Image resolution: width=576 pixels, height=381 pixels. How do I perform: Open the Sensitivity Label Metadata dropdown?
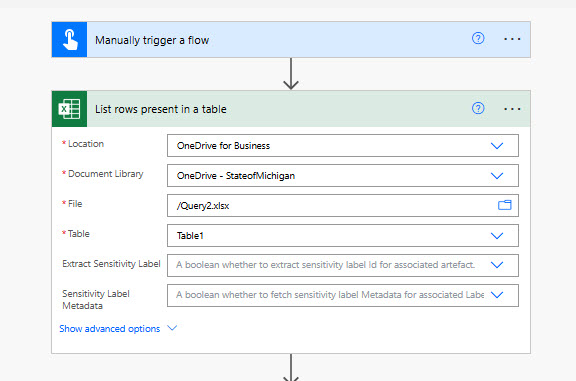[x=497, y=295]
